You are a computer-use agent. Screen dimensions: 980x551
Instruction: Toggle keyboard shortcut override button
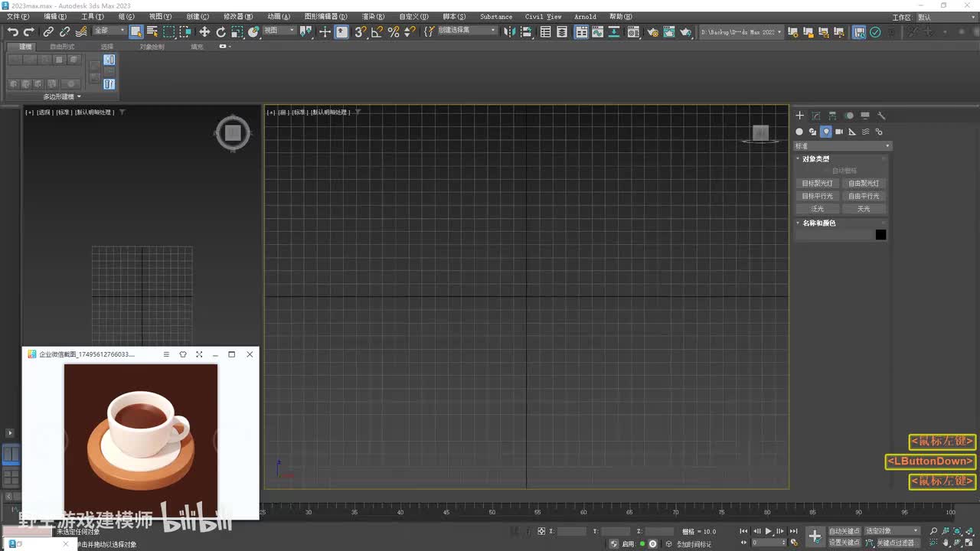point(341,31)
